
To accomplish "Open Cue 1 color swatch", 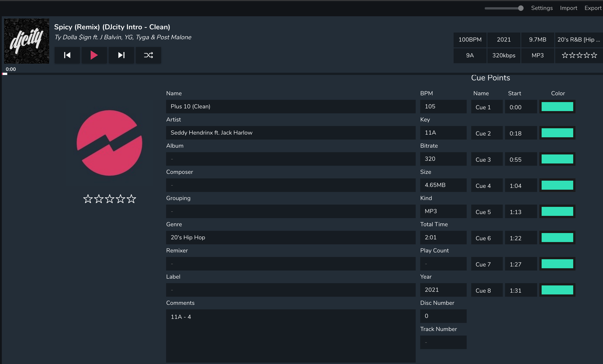I will 557,107.
